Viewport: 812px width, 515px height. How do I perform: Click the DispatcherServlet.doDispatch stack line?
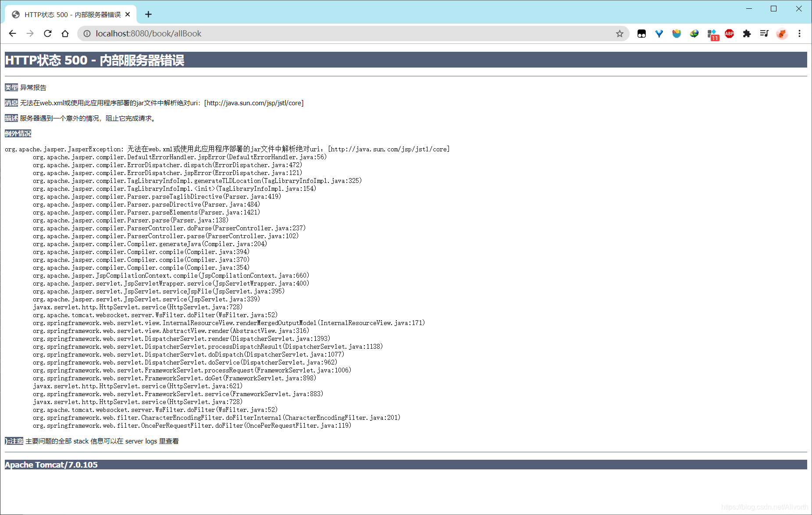point(189,354)
